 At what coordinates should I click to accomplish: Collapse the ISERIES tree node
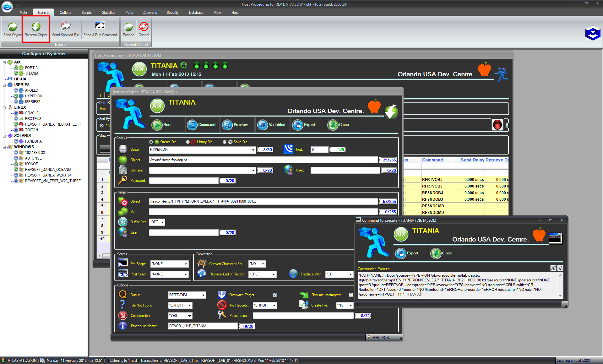coord(4,85)
